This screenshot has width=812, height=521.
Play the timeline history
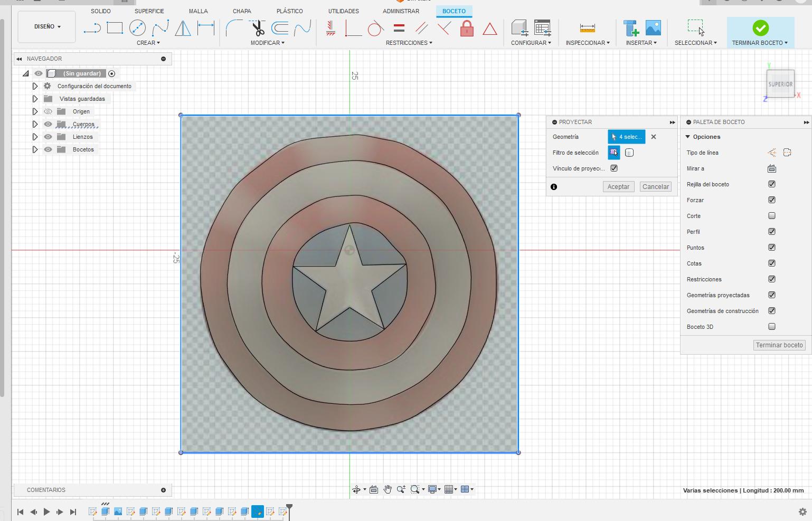coord(46,511)
